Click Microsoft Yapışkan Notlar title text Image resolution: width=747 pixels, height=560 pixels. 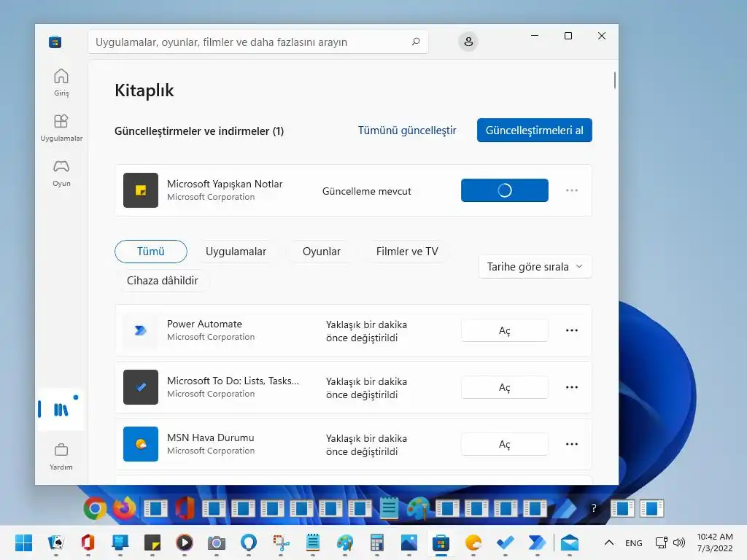coord(225,184)
